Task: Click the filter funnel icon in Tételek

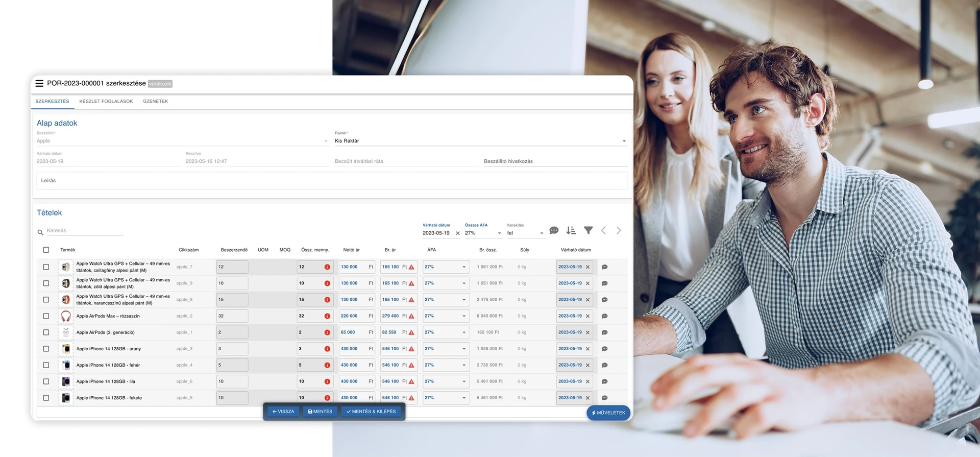Action: (x=588, y=230)
